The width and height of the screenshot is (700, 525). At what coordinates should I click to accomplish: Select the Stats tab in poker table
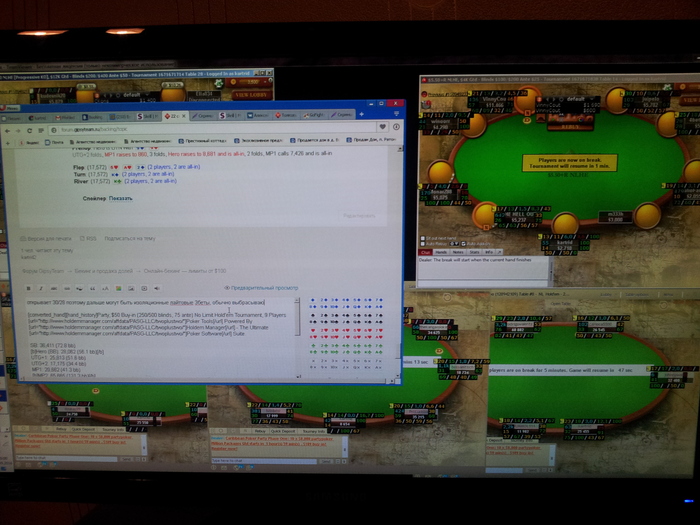[474, 252]
